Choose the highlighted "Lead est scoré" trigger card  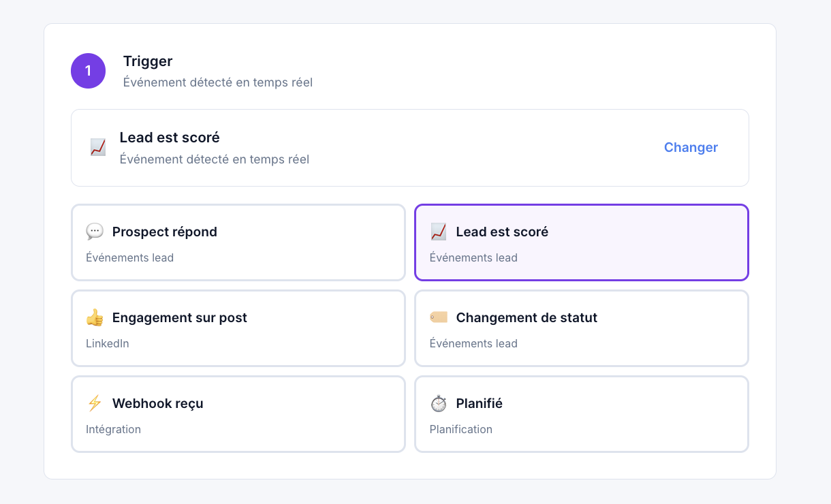click(x=582, y=242)
